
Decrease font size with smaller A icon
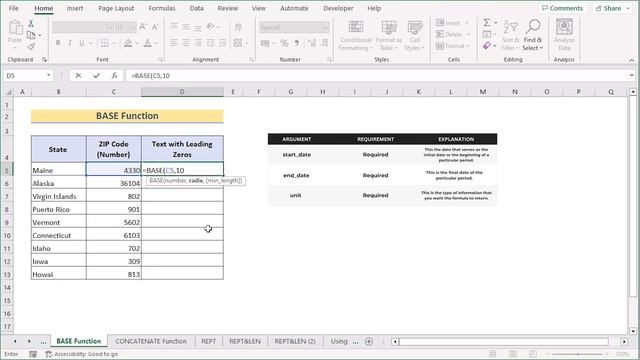pyautogui.click(x=155, y=27)
